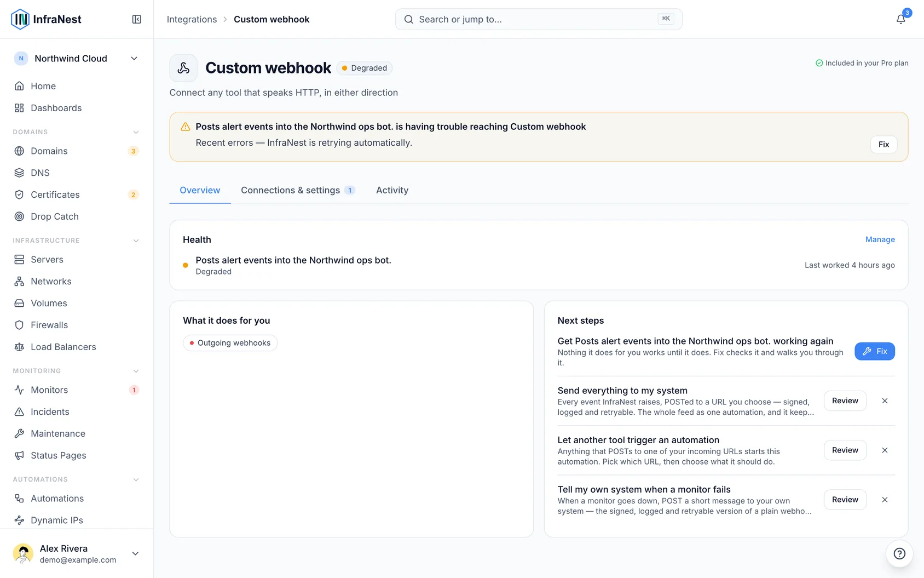
Task: Go to Dashboards
Action: pyautogui.click(x=77, y=108)
